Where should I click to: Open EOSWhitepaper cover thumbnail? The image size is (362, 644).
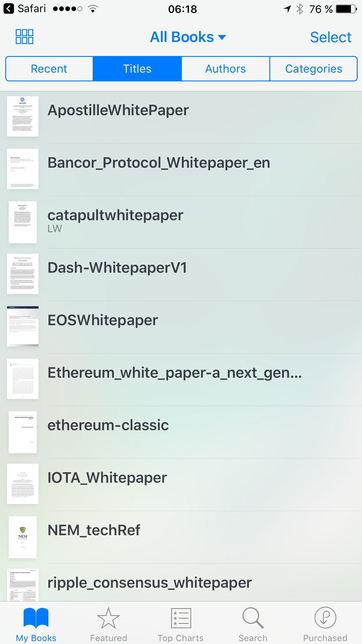23,326
